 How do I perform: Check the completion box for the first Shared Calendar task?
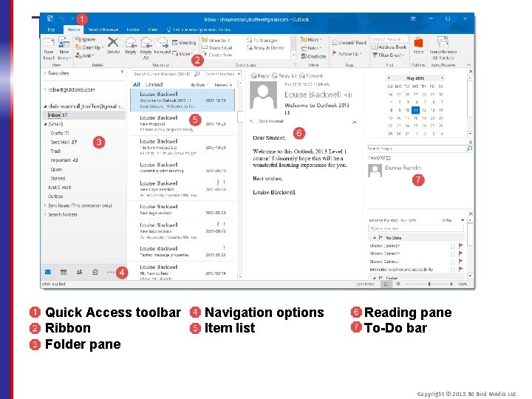click(x=452, y=246)
